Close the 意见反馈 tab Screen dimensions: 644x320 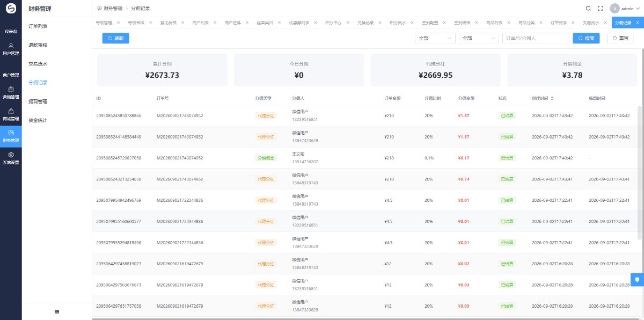click(182, 23)
